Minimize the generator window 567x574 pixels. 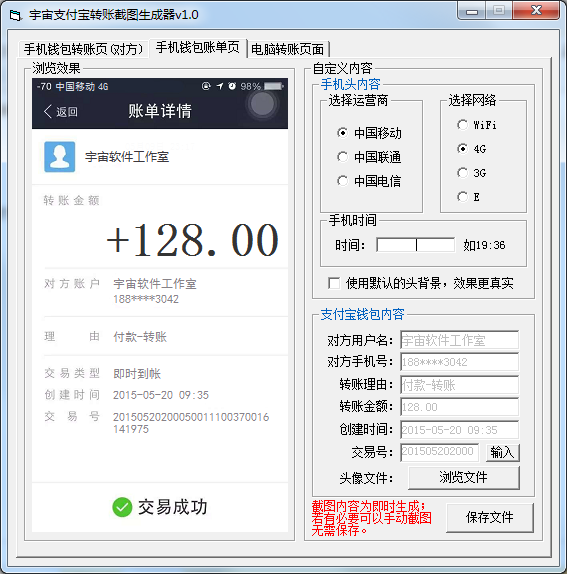[472, 11]
